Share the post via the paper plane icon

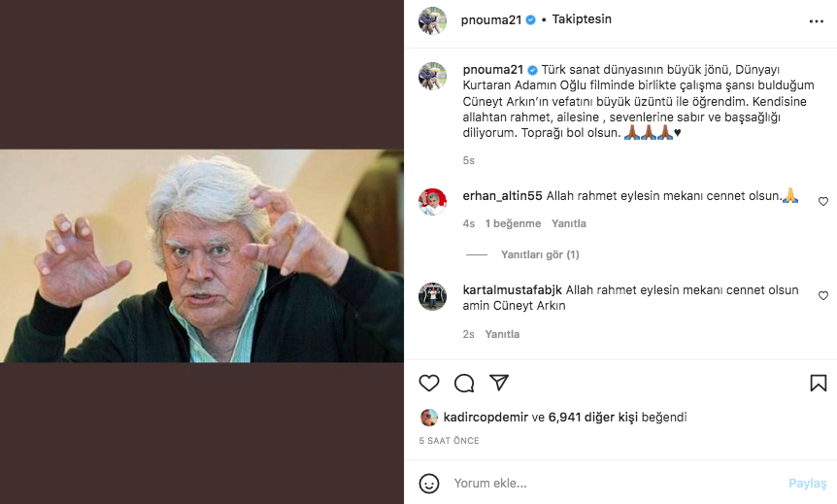[498, 383]
